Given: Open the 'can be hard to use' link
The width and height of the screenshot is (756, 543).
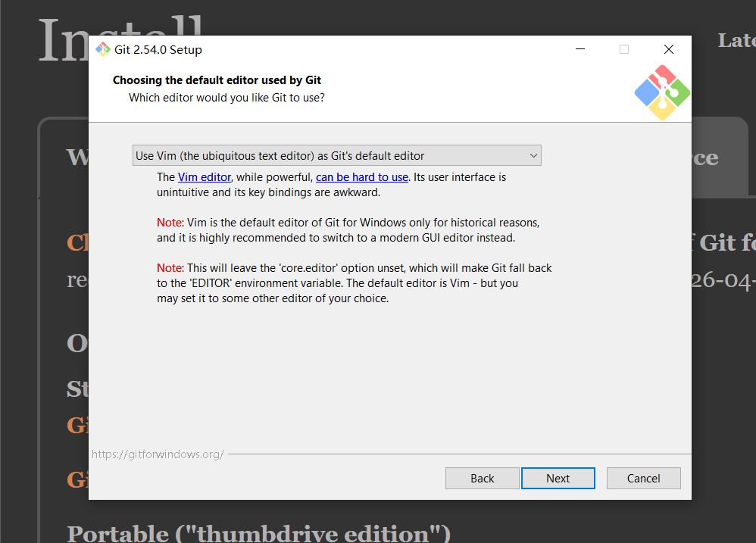Looking at the screenshot, I should click(362, 177).
